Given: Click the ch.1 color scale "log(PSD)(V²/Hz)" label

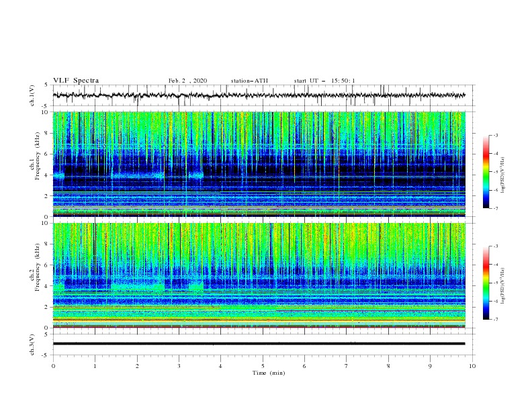Looking at the screenshot, I should pos(503,175).
